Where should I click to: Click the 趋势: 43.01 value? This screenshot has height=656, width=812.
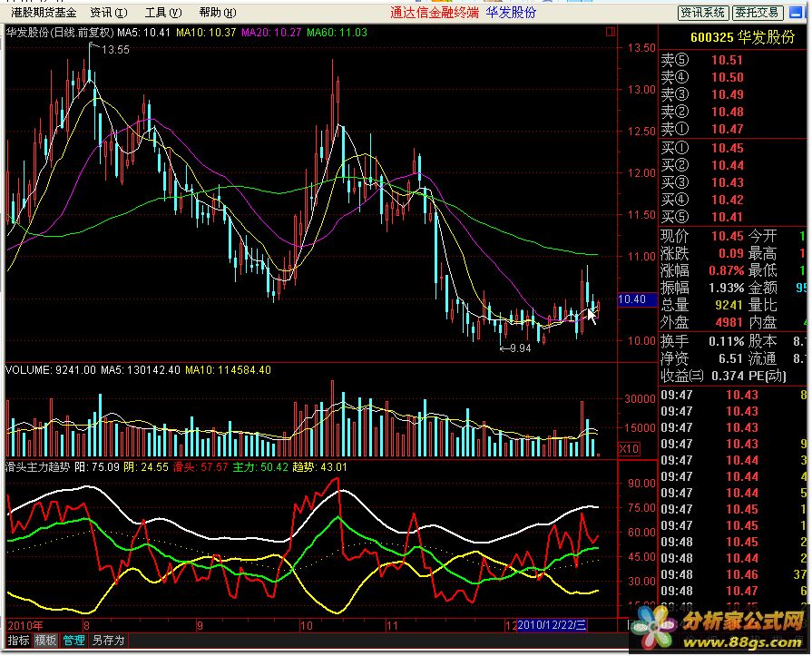pos(319,467)
